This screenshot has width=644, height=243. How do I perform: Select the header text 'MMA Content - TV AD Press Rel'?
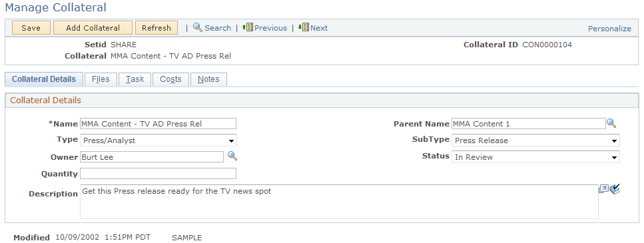[x=171, y=56]
